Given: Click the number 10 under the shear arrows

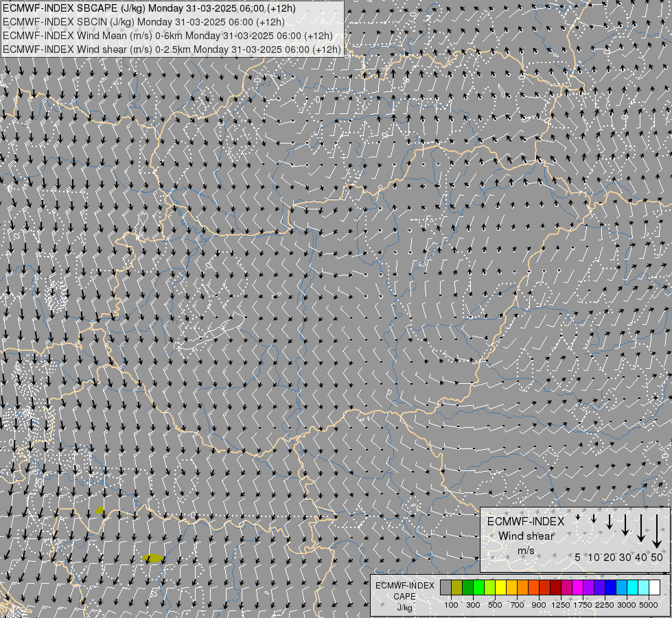Looking at the screenshot, I should 594,557.
